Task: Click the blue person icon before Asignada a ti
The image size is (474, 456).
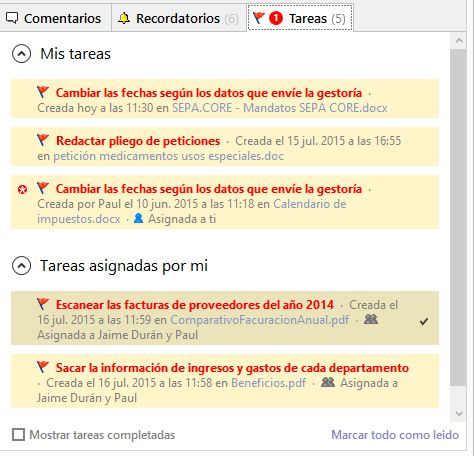Action: click(138, 219)
